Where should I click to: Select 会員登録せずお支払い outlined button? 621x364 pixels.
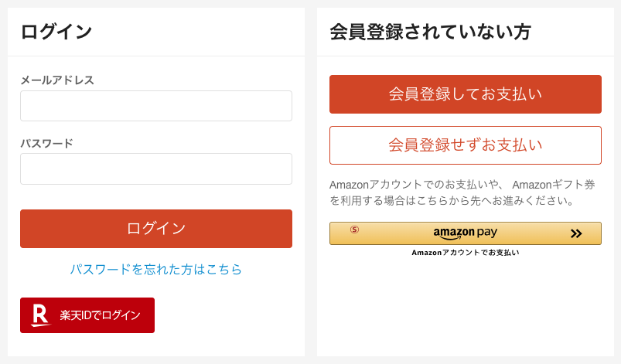466,145
